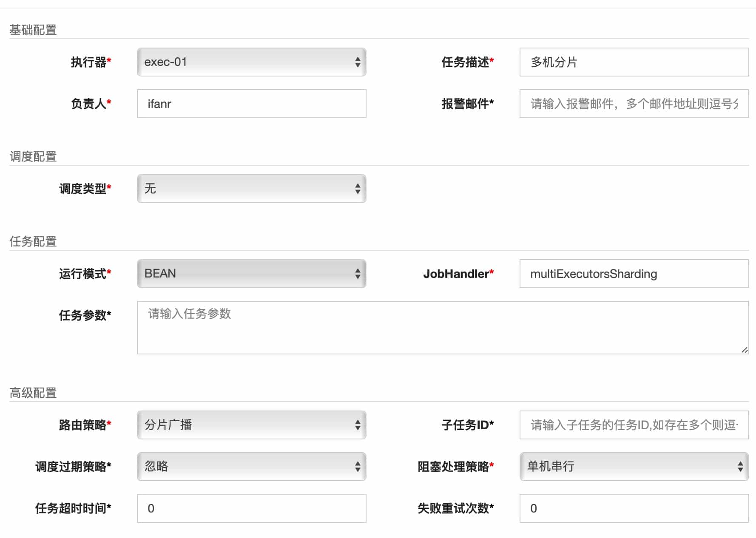
Task: Click the 失败重试次数 input field
Action: coord(634,508)
